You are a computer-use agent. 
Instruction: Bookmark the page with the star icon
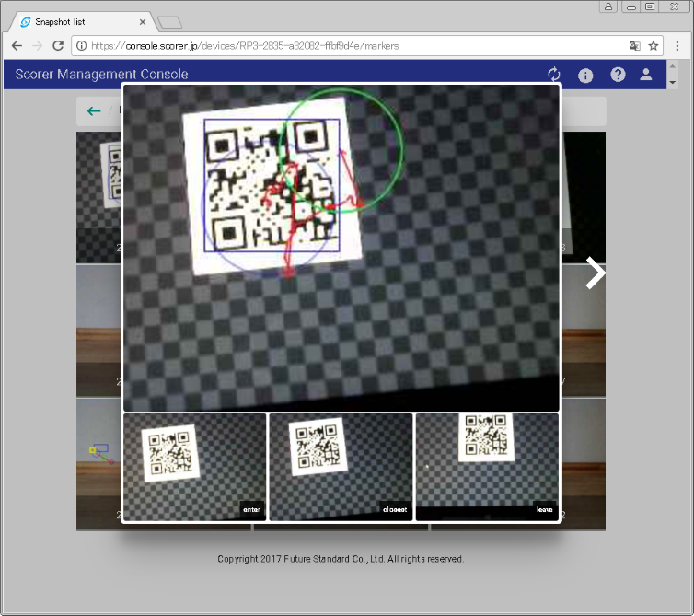[x=654, y=46]
